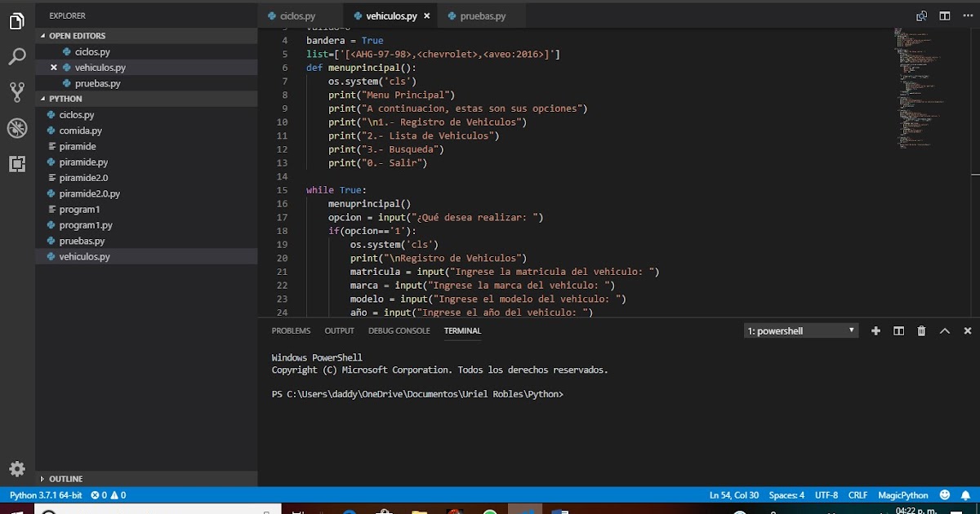Viewport: 980px width, 514px height.
Task: Maximize the terminal panel with chevron icon
Action: point(945,330)
